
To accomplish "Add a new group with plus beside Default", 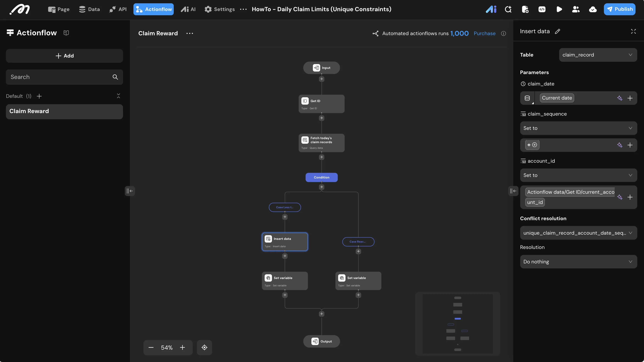I will pos(39,96).
